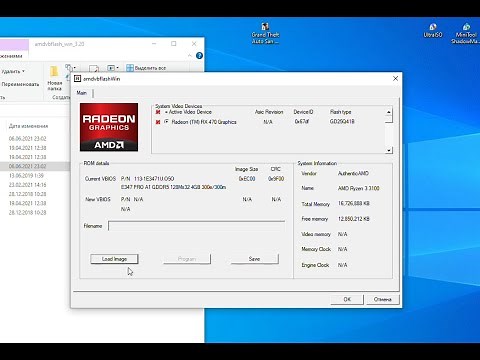Click the Radeon Graphics AMD logo
The height and width of the screenshot is (360, 480).
109,127
